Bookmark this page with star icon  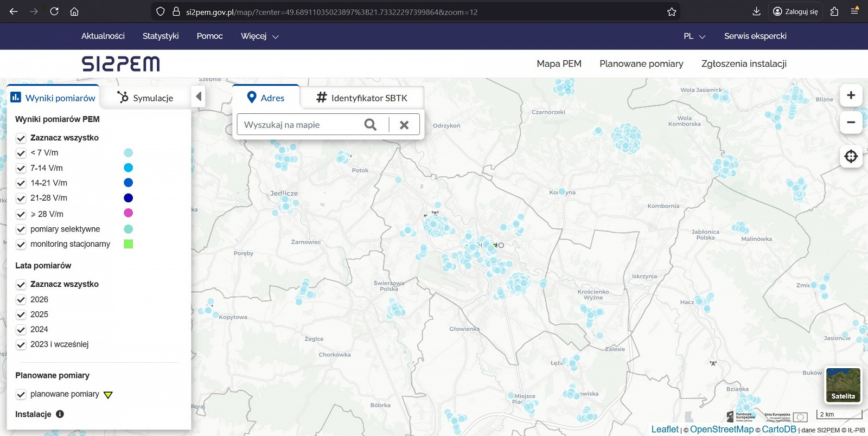tap(672, 12)
